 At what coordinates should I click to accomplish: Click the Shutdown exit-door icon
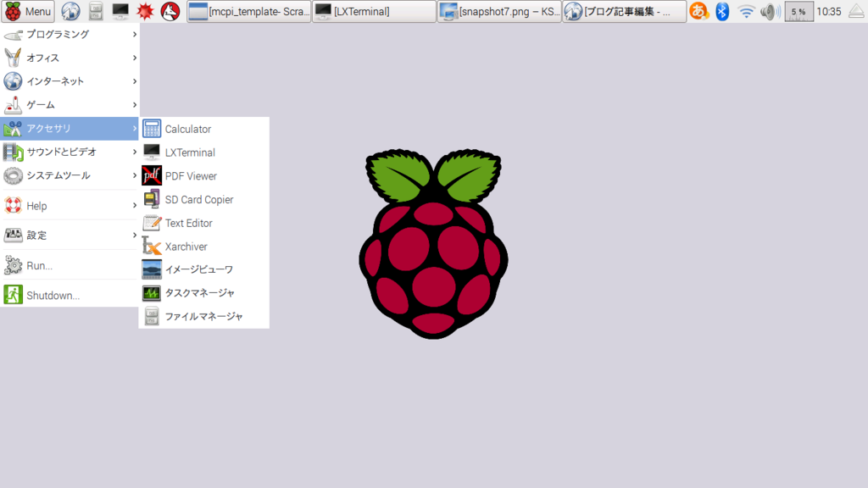(x=13, y=294)
